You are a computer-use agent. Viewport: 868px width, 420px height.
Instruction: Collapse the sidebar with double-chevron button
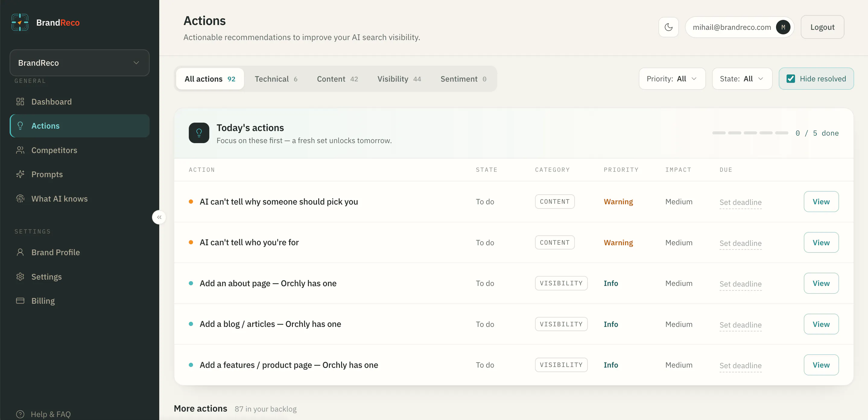(x=159, y=218)
